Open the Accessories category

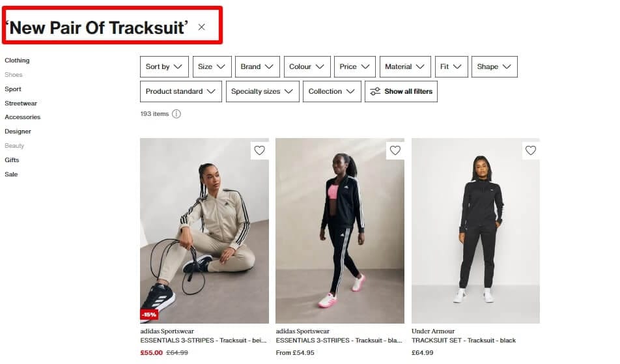(23, 117)
